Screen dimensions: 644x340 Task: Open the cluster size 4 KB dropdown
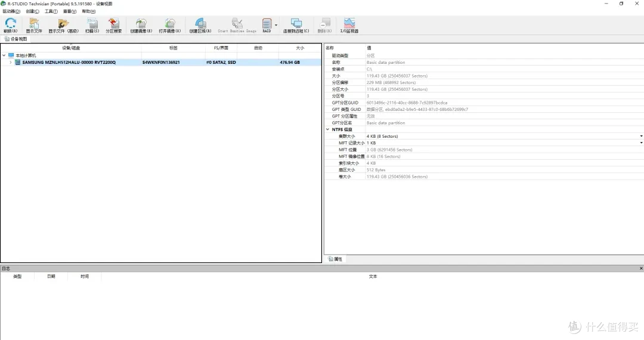pos(641,137)
